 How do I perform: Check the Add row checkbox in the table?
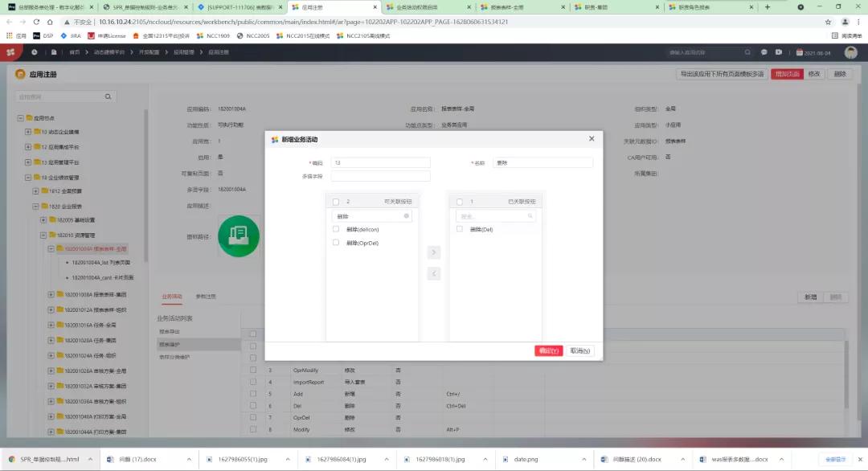253,394
